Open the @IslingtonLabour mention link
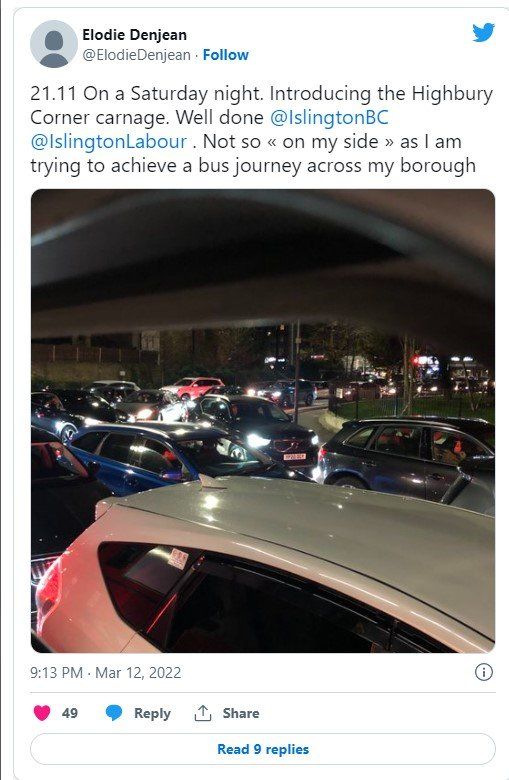 pyautogui.click(x=108, y=141)
